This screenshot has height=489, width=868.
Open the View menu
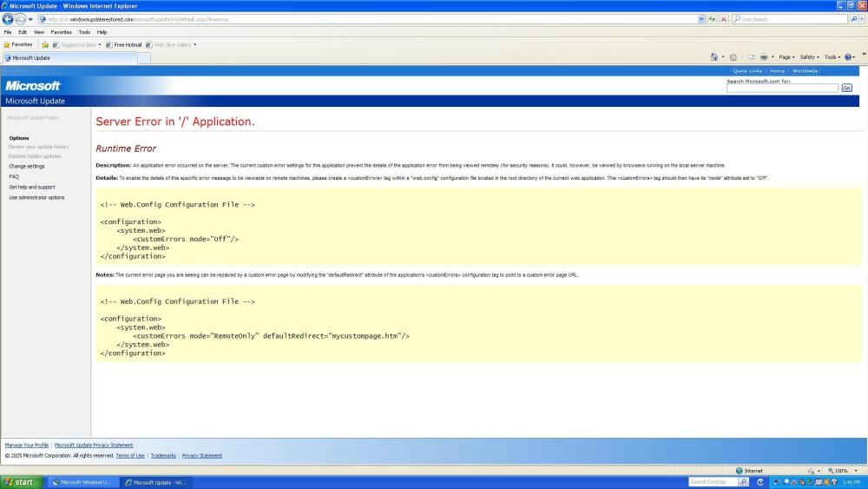[38, 32]
